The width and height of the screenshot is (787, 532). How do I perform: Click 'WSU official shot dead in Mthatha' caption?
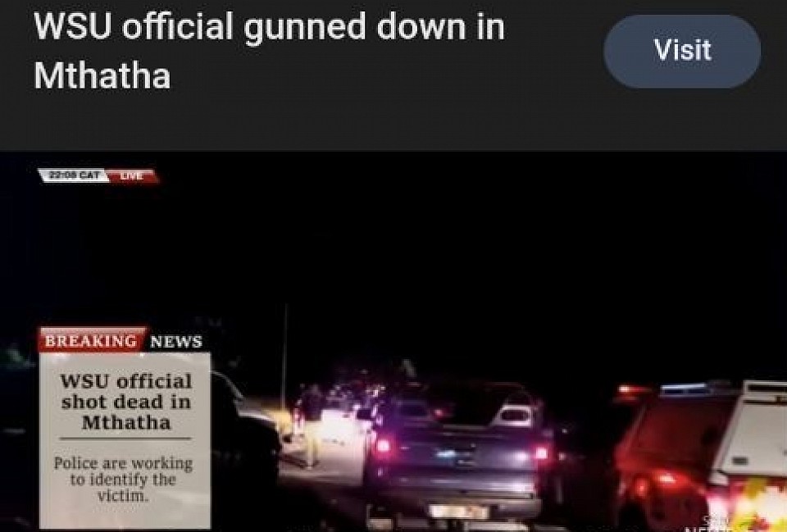pos(126,402)
